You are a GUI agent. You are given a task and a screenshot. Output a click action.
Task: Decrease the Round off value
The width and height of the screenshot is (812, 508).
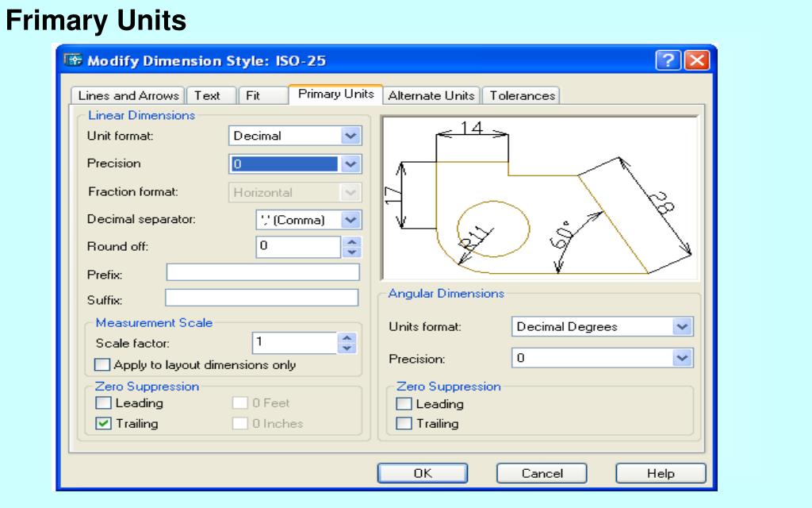pos(351,252)
